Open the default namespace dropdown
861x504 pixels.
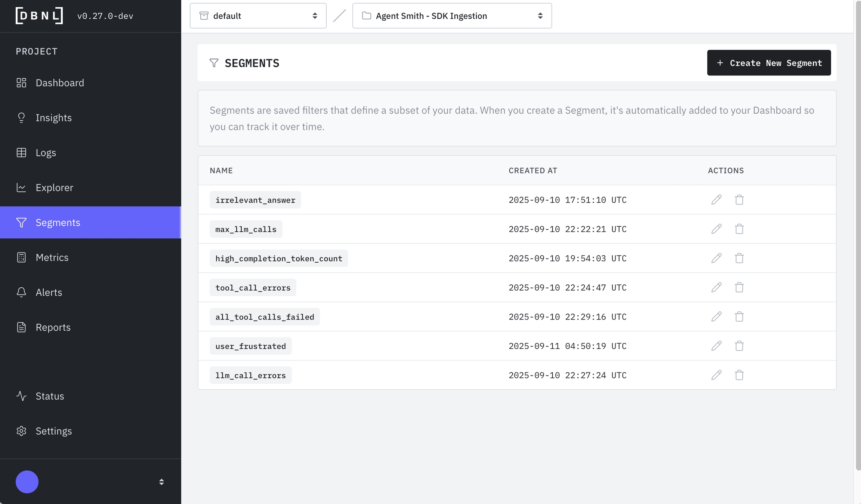coord(258,16)
